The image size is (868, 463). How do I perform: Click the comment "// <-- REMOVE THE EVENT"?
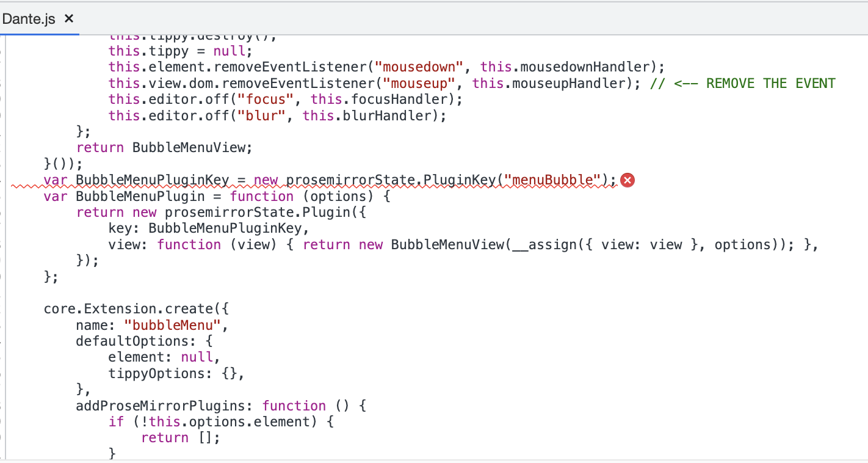pos(743,83)
